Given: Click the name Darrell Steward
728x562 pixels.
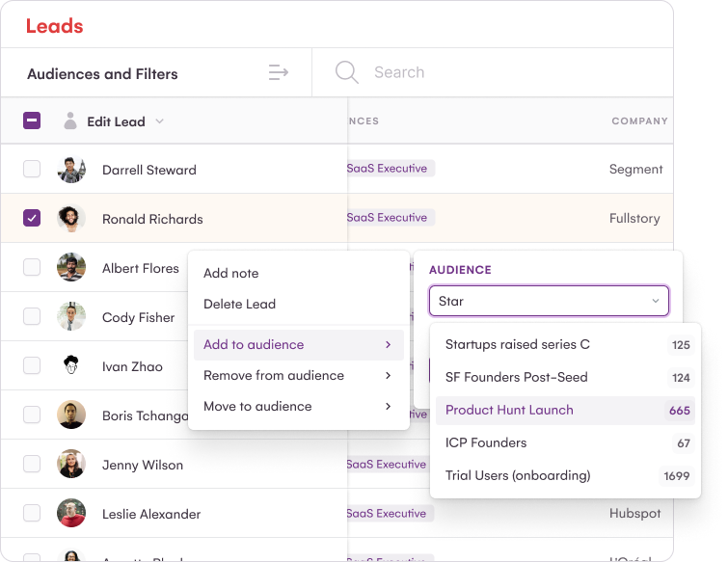Looking at the screenshot, I should [149, 170].
